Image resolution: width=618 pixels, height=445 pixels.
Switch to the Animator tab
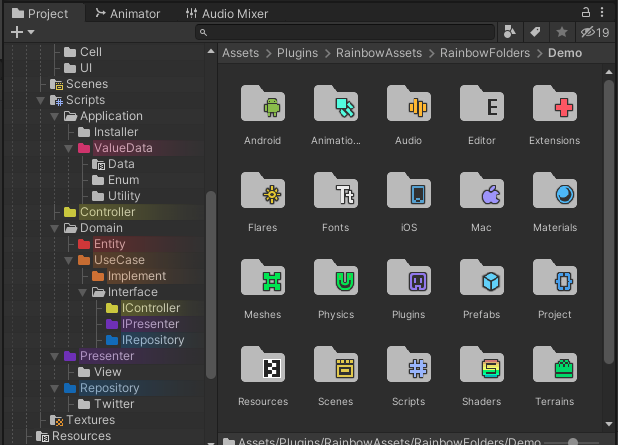tap(127, 13)
